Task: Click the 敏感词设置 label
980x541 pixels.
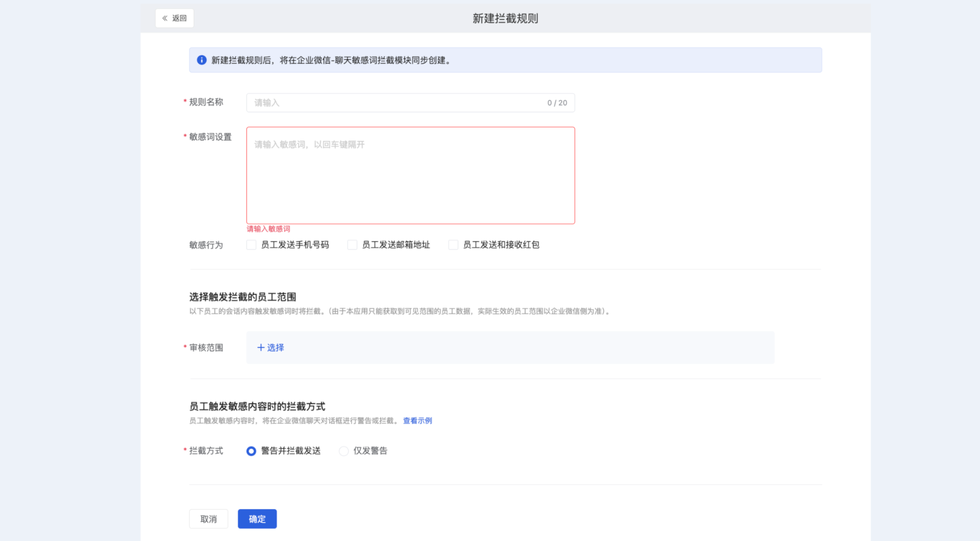Action: point(210,137)
